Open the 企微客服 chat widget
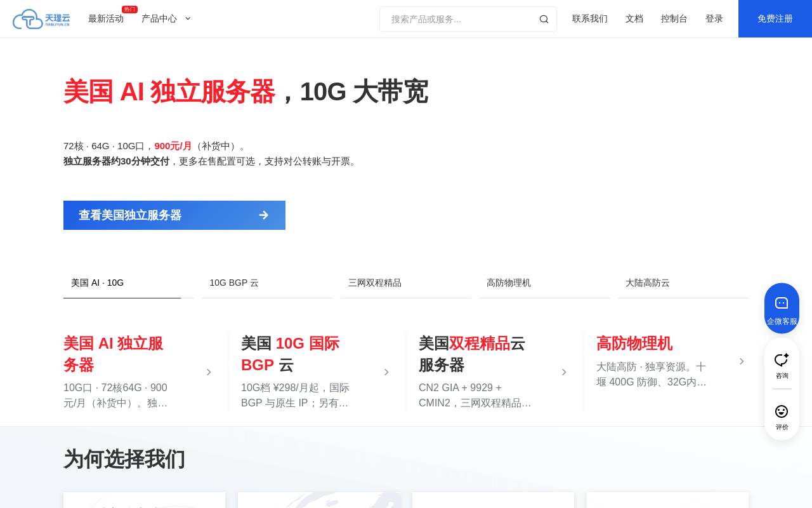This screenshot has height=508, width=812. point(782,308)
